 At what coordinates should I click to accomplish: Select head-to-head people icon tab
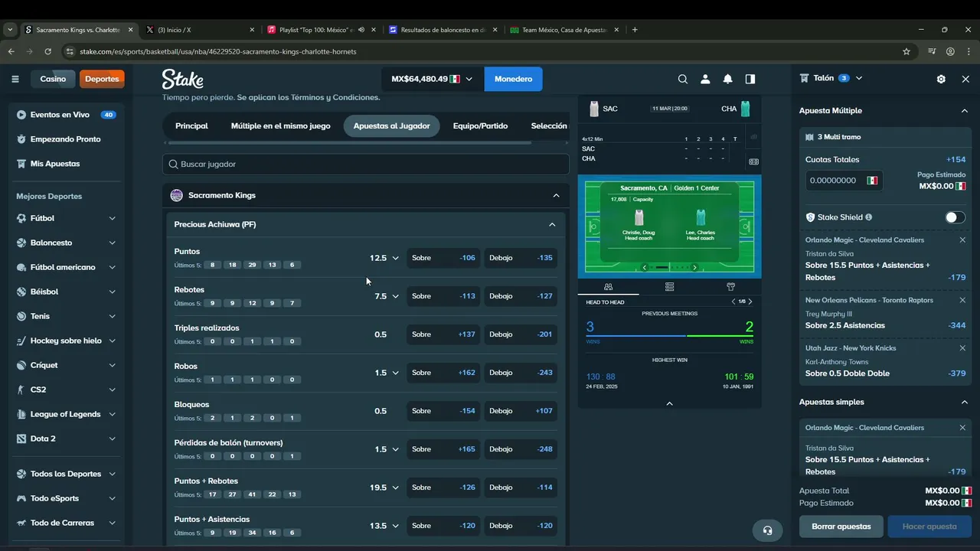[609, 287]
